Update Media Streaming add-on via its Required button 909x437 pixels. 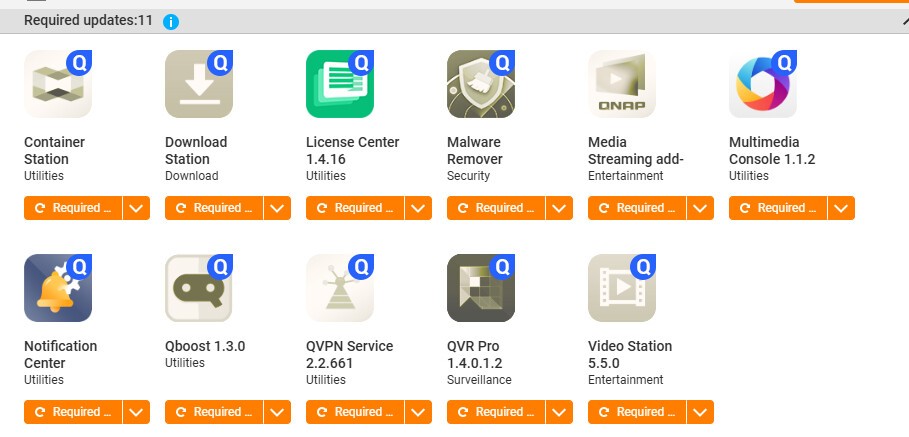637,208
